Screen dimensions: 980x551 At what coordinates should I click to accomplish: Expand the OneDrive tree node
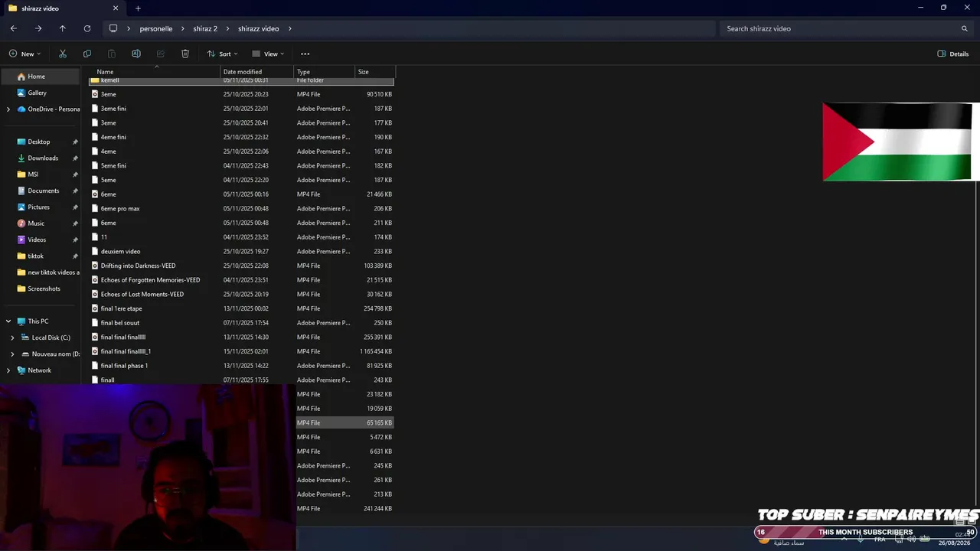click(8, 109)
